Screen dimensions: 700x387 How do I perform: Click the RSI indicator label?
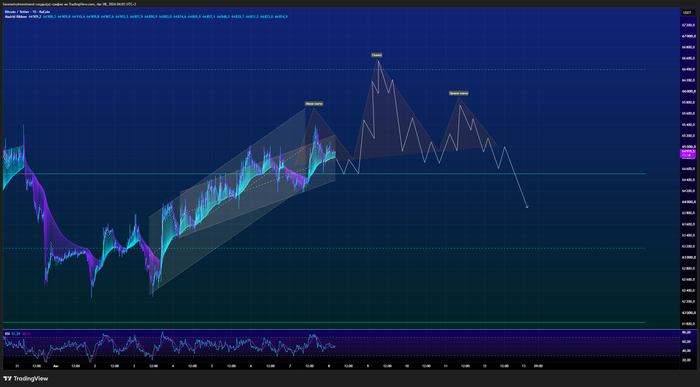pos(7,333)
